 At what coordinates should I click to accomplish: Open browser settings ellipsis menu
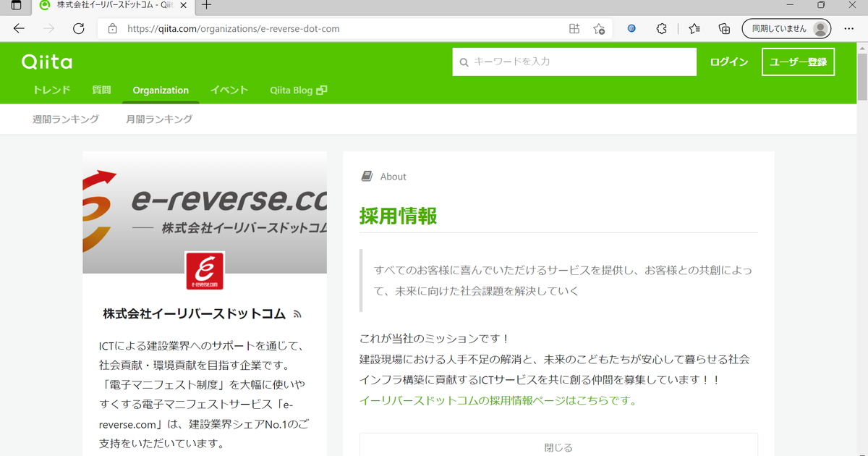(x=849, y=29)
